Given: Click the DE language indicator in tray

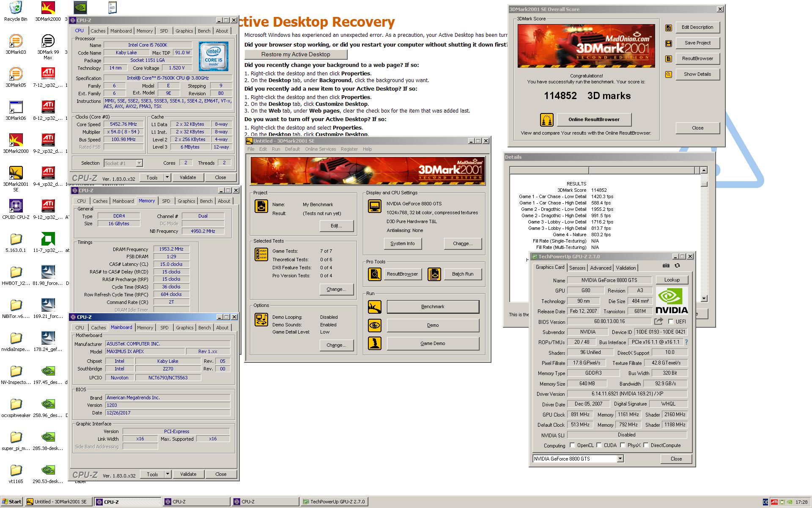Looking at the screenshot, I should 765,502.
